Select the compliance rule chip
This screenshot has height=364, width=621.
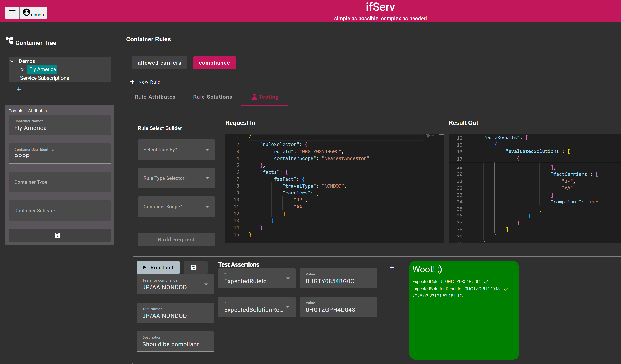(214, 63)
